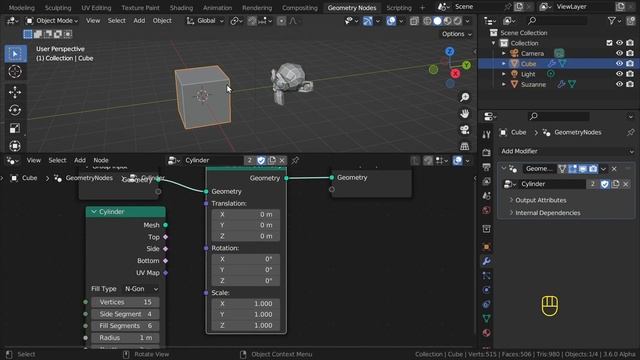Open the viewport Add menu
Image resolution: width=640 pixels, height=360 pixels.
[139, 20]
